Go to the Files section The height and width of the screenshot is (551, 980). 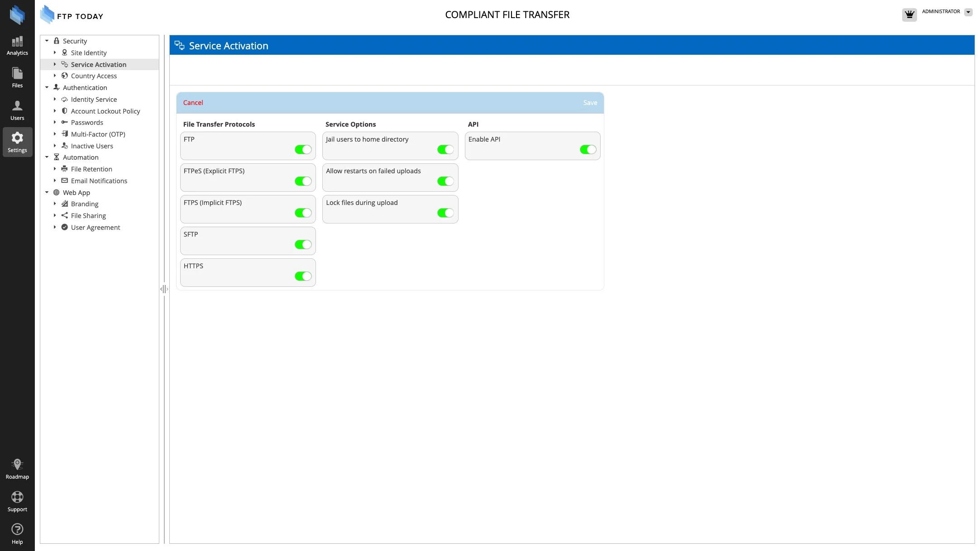click(x=17, y=78)
